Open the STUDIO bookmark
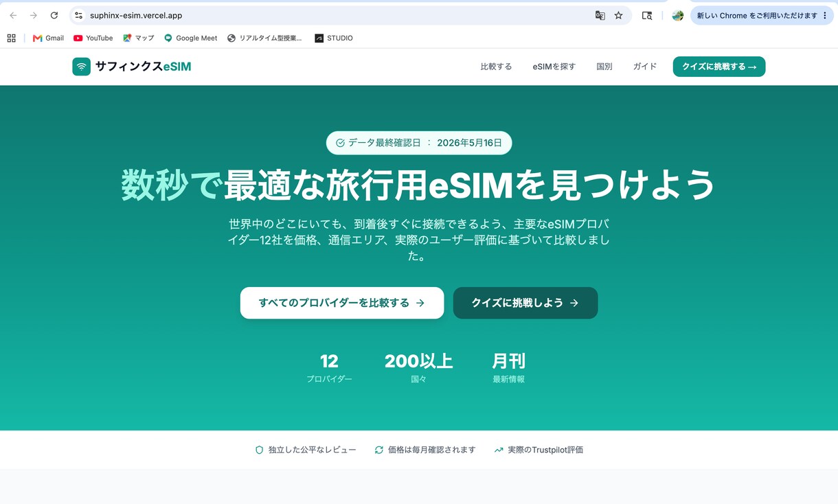 pos(334,38)
